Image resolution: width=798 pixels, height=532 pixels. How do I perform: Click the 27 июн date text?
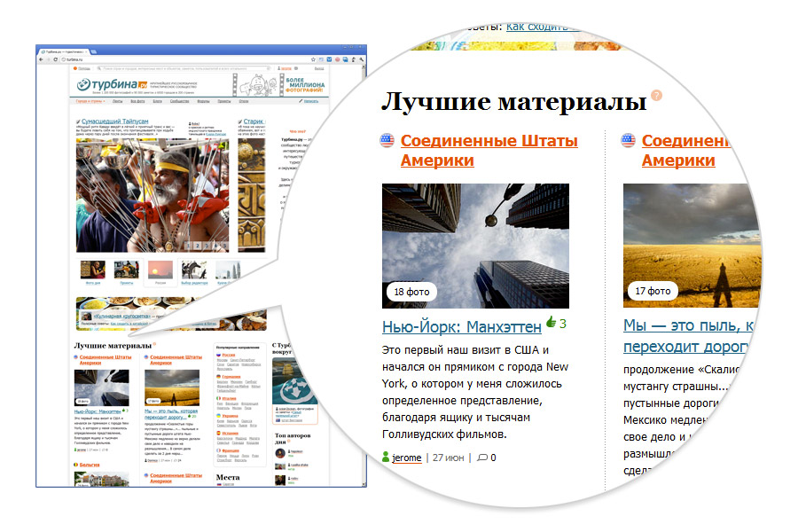pyautogui.click(x=449, y=458)
